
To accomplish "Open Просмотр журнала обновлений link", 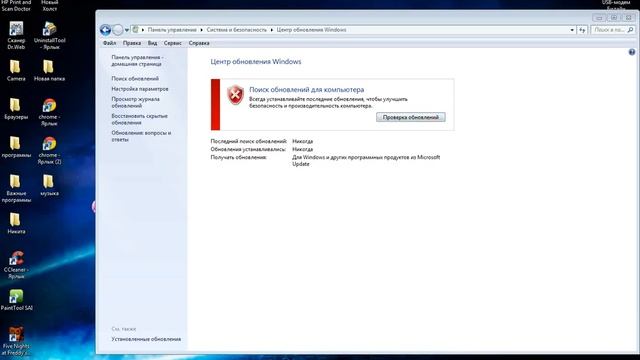I will (x=136, y=102).
